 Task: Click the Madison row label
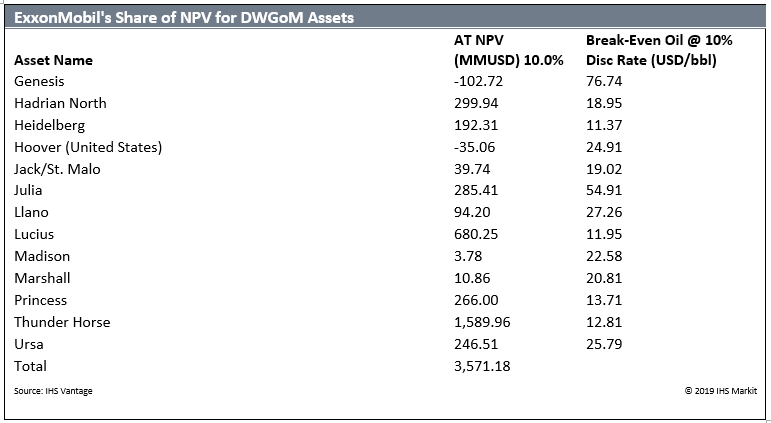coord(42,256)
